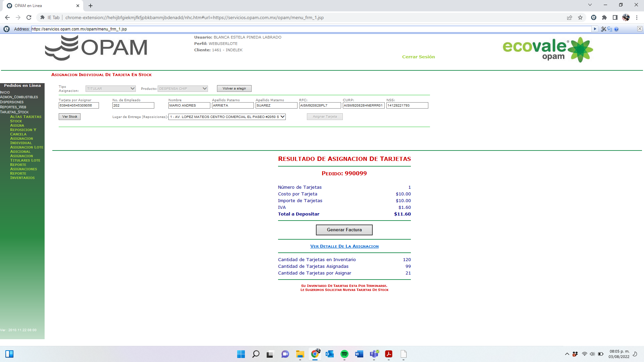Open File Explorer from the taskbar
The image size is (644, 362).
point(300,354)
